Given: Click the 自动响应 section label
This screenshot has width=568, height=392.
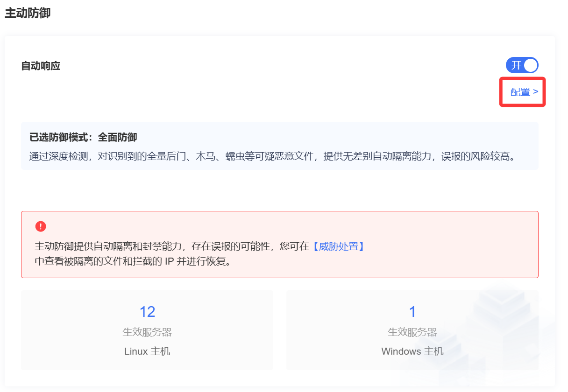Looking at the screenshot, I should tap(41, 66).
